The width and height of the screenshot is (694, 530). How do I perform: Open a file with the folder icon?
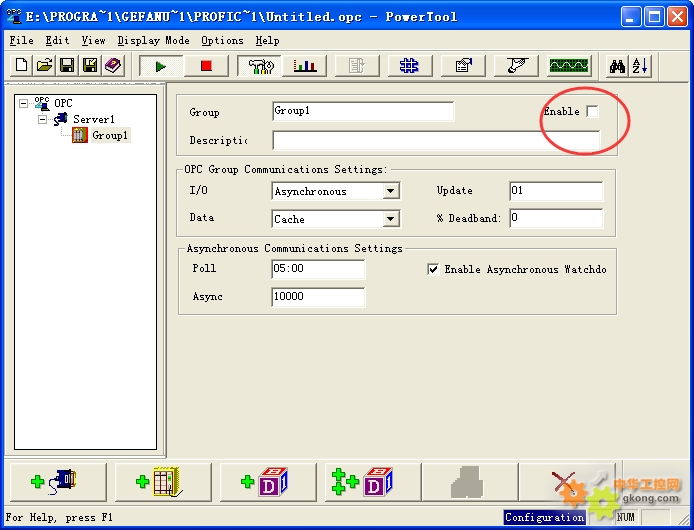(x=44, y=66)
